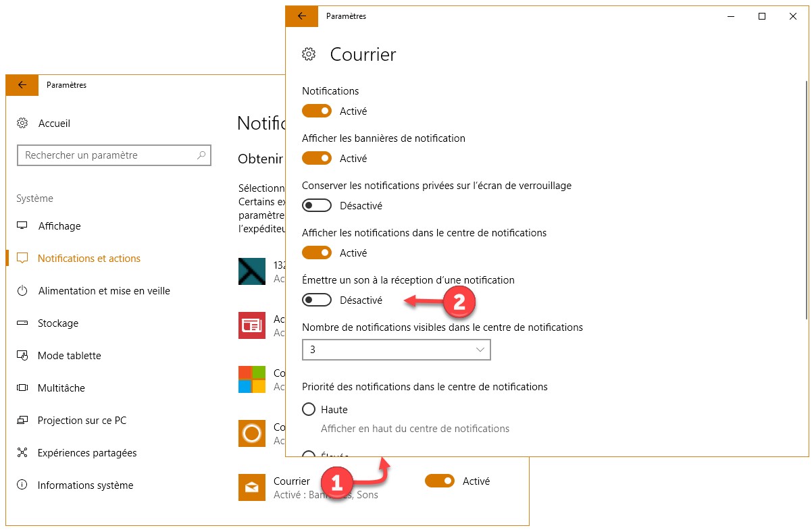The height and width of the screenshot is (532, 812).
Task: Minimize the Courrier settings window
Action: pos(731,16)
